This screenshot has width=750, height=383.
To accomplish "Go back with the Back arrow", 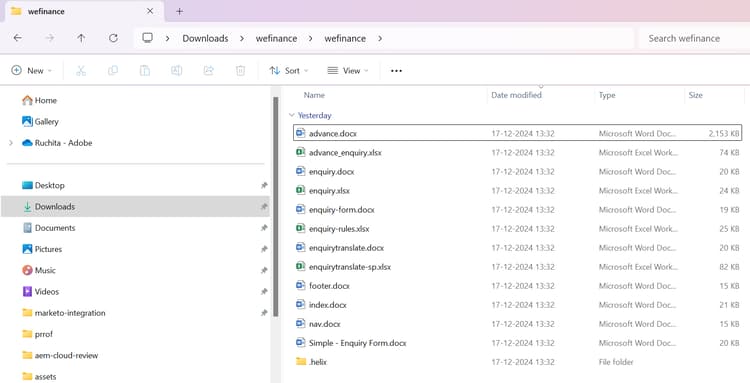I will [x=18, y=38].
